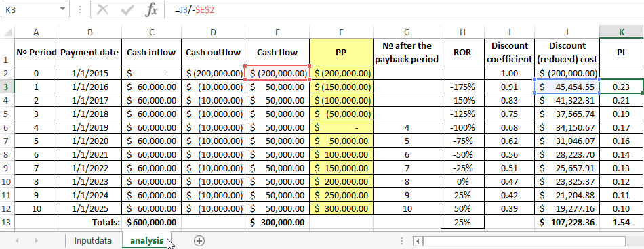644x249 pixels.
Task: Open Insert Function with the fx icon
Action: (x=152, y=10)
